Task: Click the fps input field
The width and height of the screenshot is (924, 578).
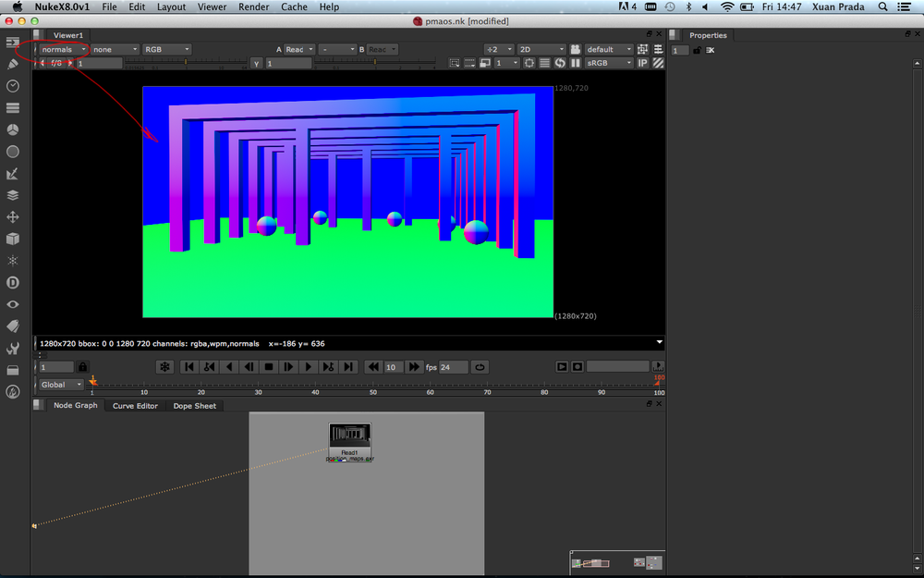Action: pos(453,367)
